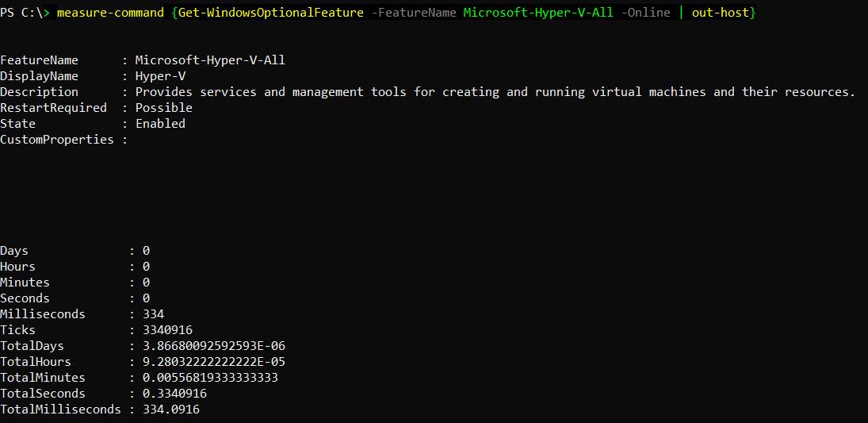Click the PS C:\> prompt
868x423 pixels.
(25, 13)
